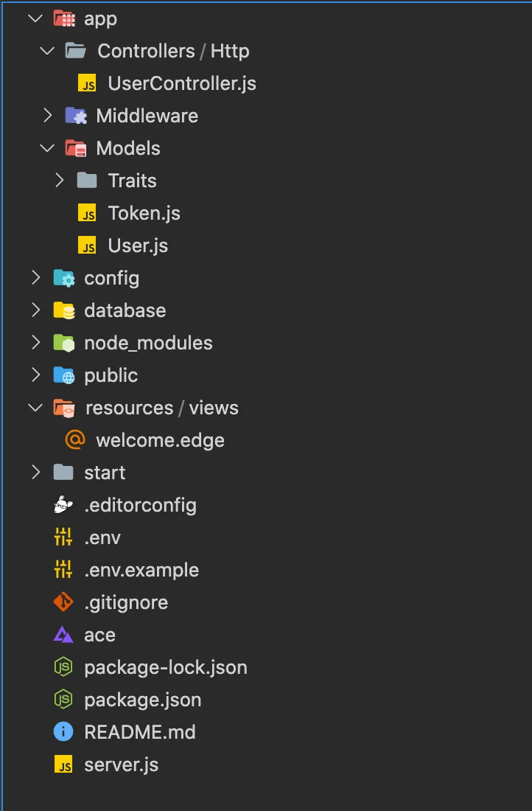
Task: Click the orange @ icon for welcome.edge
Action: coord(75,439)
